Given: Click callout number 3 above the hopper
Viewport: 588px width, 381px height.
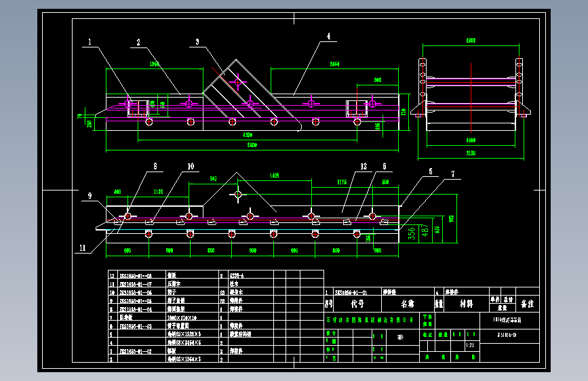Looking at the screenshot, I should click(197, 42).
